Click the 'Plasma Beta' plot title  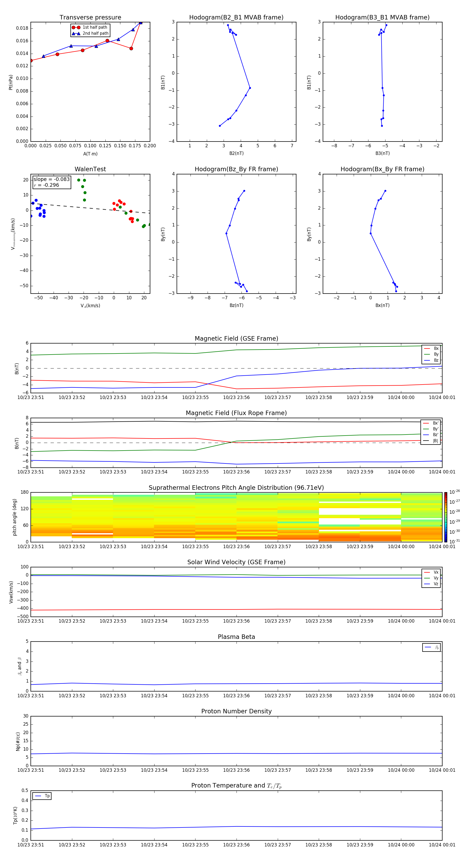click(x=236, y=637)
